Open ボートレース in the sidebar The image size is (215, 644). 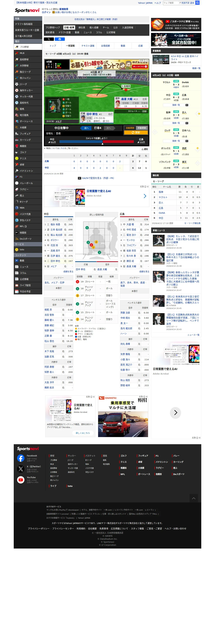[28, 121]
